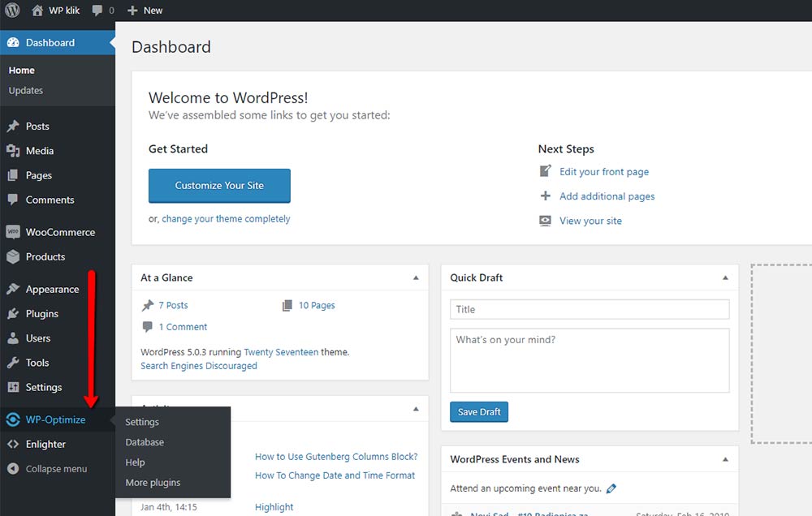Image resolution: width=812 pixels, height=516 pixels.
Task: Open the Highlight post link
Action: (274, 507)
